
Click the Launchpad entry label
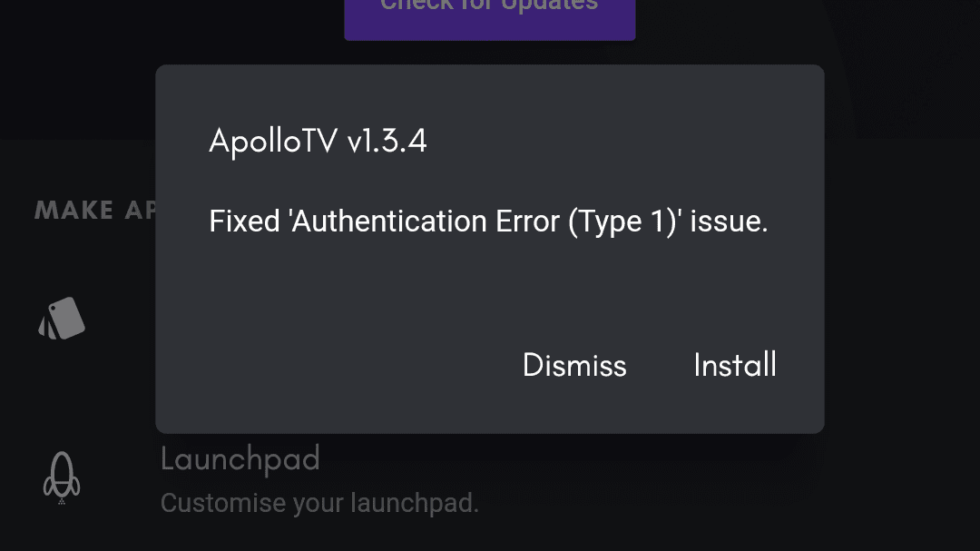pyautogui.click(x=240, y=459)
